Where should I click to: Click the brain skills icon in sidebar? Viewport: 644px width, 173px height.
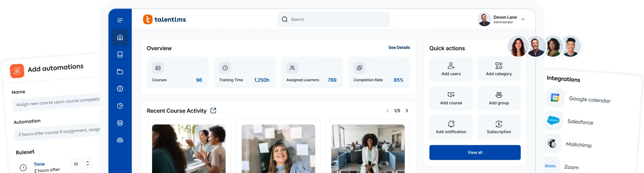pos(120,89)
